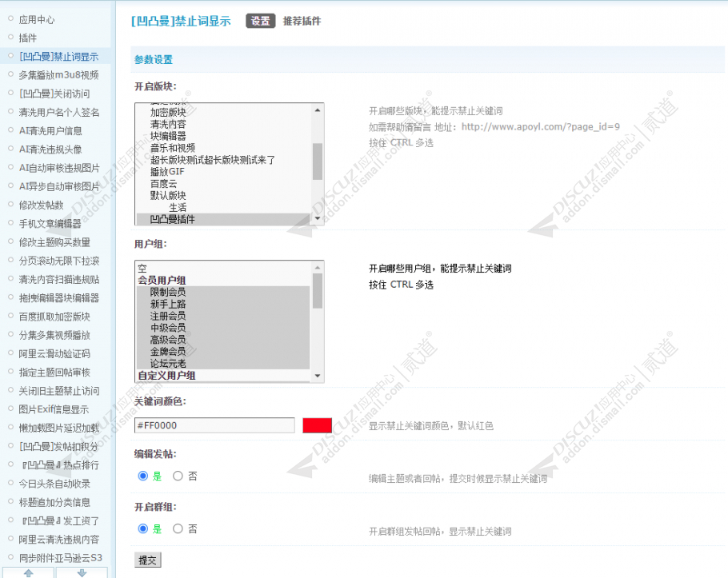Open 图片Exif信息显示 sidebar item

point(54,409)
